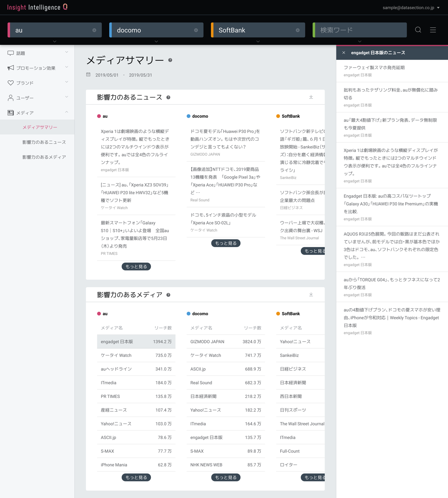The image size is (448, 498).
Task: Click the Insight Intelligence Q logo
Action: pos(37,7)
